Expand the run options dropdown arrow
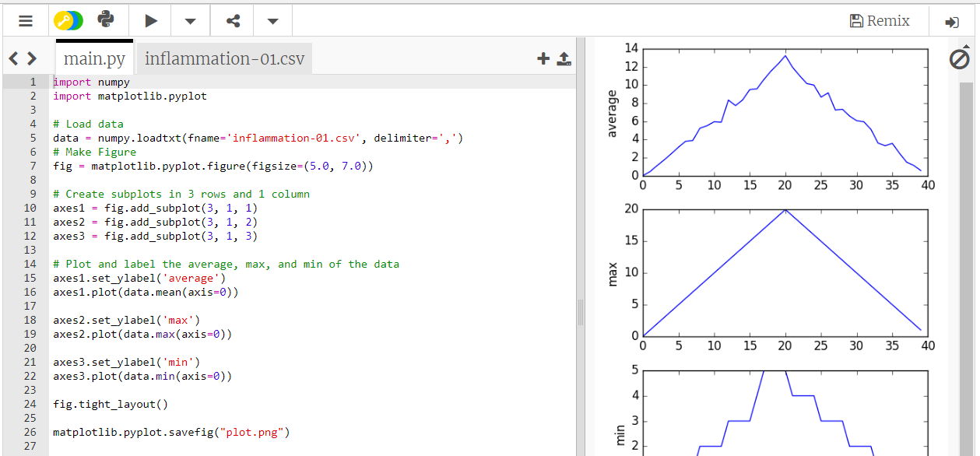 tap(190, 22)
